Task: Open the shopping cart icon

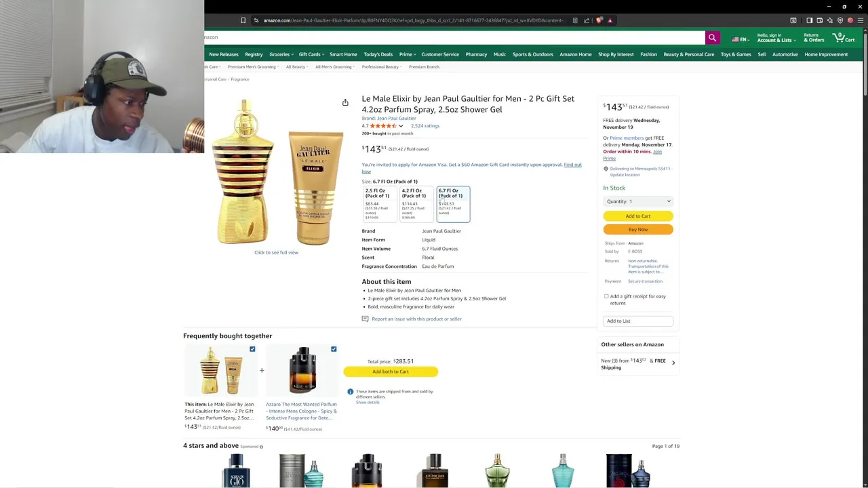Action: point(844,38)
